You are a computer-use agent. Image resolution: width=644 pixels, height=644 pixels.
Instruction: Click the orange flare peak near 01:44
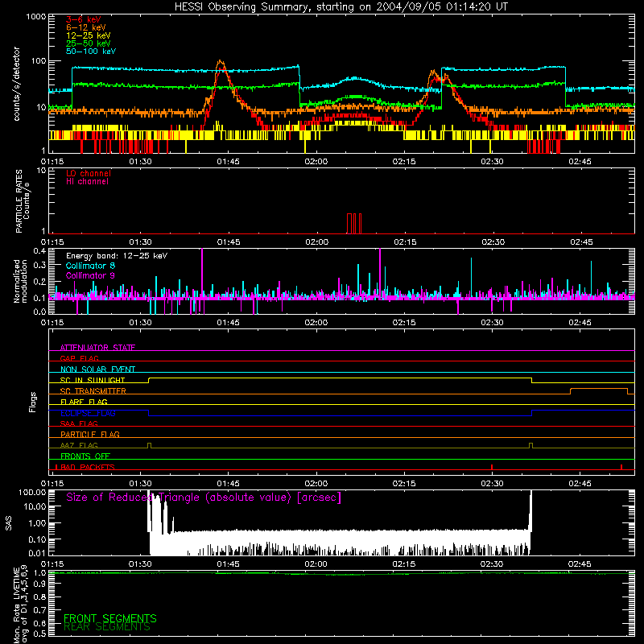pyautogui.click(x=221, y=64)
